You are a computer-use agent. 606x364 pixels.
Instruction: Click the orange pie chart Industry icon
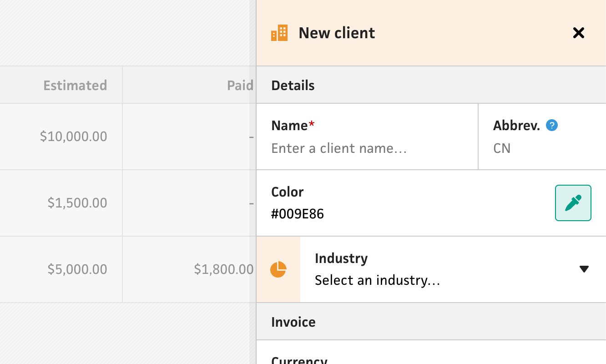pyautogui.click(x=278, y=269)
